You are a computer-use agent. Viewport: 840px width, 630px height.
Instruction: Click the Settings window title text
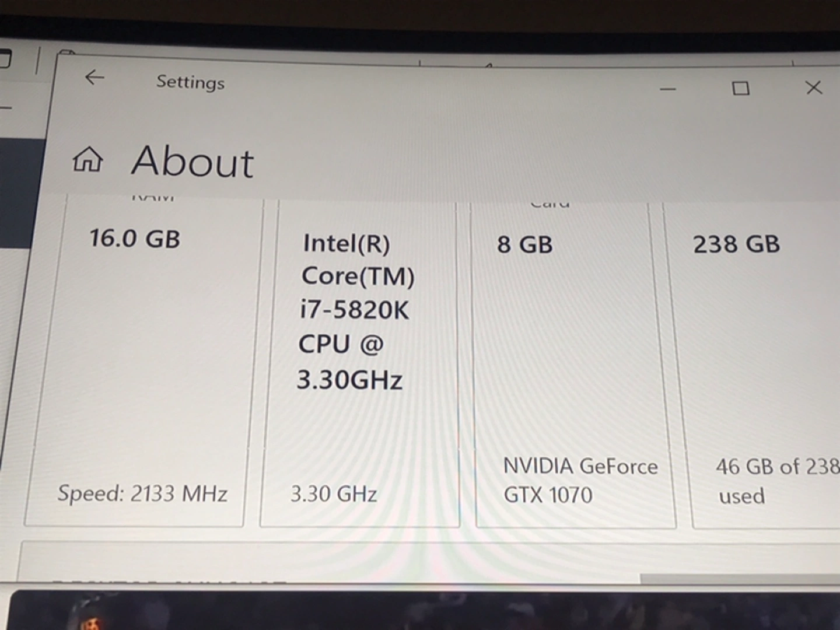(x=190, y=82)
